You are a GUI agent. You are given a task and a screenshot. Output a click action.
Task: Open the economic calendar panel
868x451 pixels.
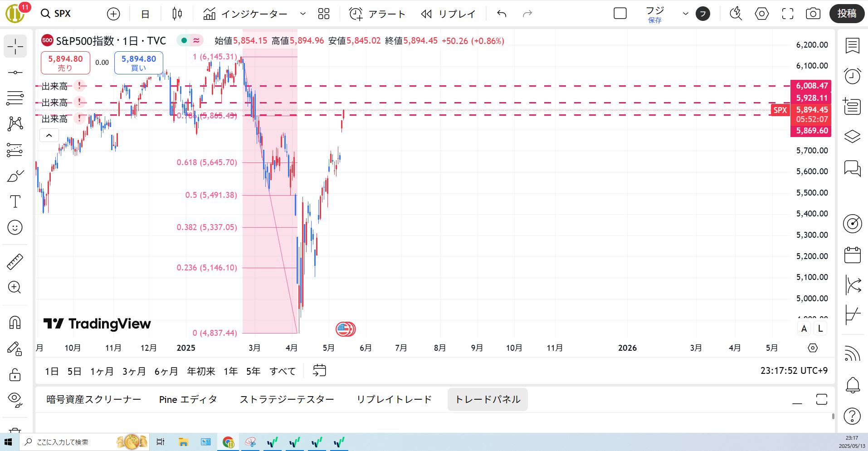[x=853, y=255]
